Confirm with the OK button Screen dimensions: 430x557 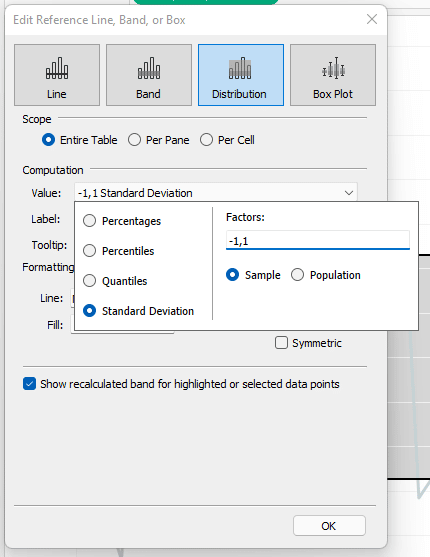click(329, 526)
